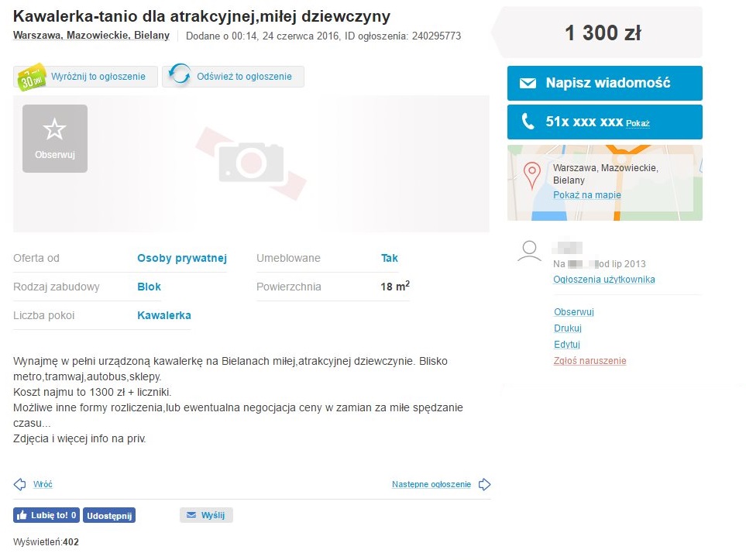This screenshot has height=560, width=746.
Task: Click the user avatar silhouette icon
Action: coord(529,251)
